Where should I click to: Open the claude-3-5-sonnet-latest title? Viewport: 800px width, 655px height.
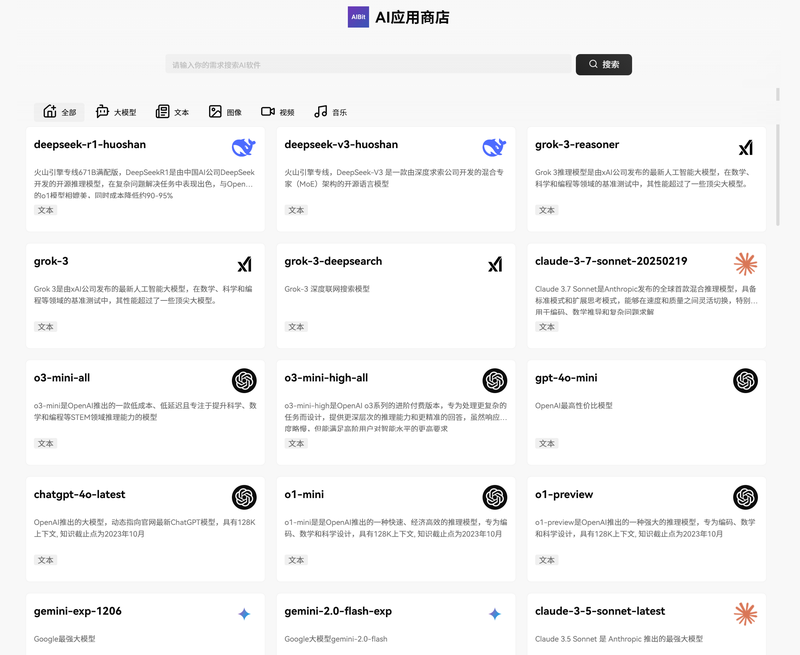pos(600,611)
